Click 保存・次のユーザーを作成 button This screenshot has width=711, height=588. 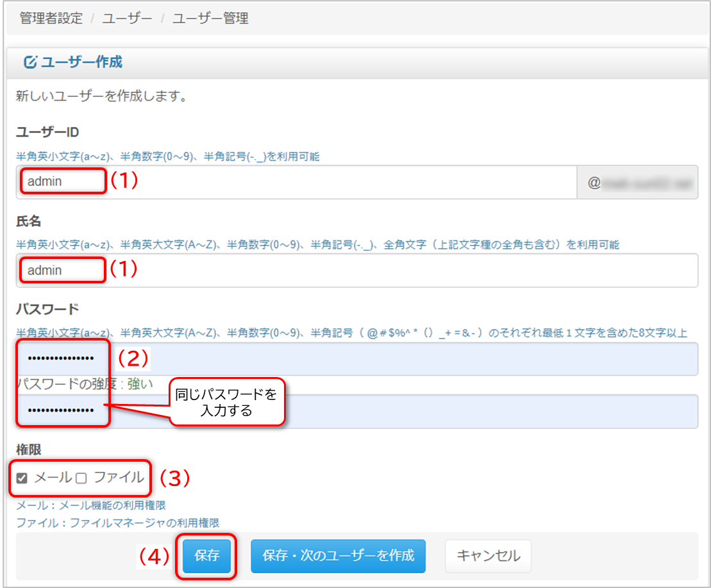[338, 555]
